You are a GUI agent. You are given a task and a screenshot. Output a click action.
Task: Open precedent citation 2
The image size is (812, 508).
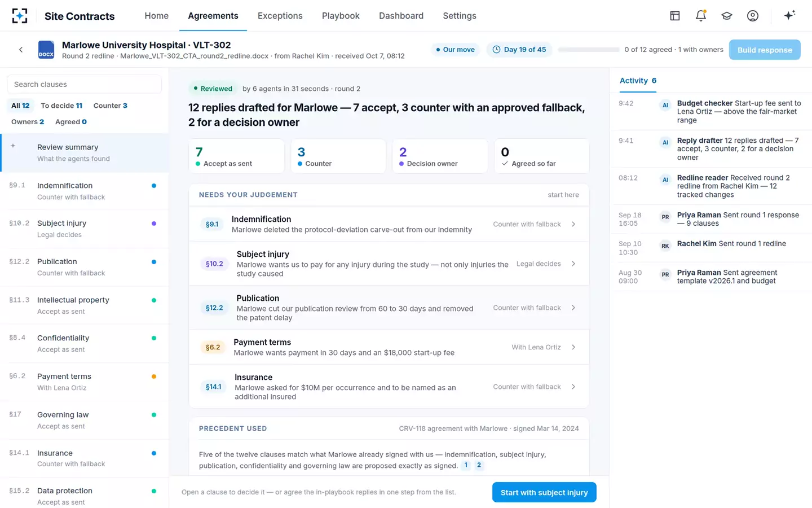click(479, 465)
